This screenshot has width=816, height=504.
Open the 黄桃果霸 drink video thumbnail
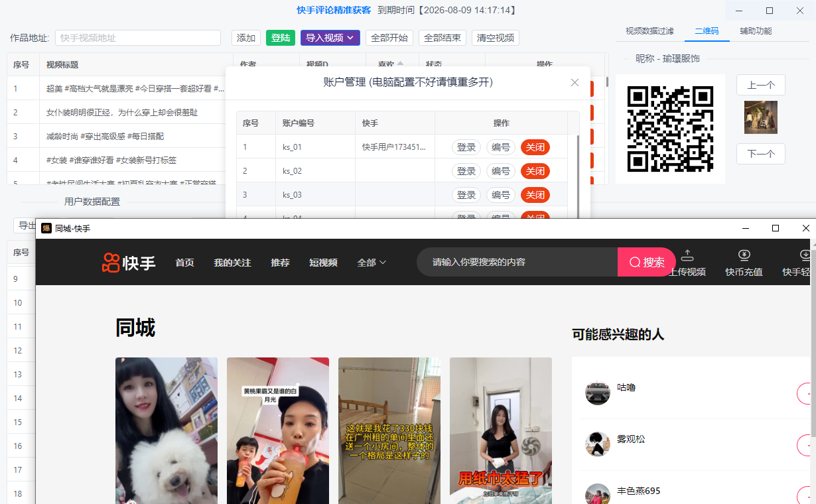[x=278, y=430]
